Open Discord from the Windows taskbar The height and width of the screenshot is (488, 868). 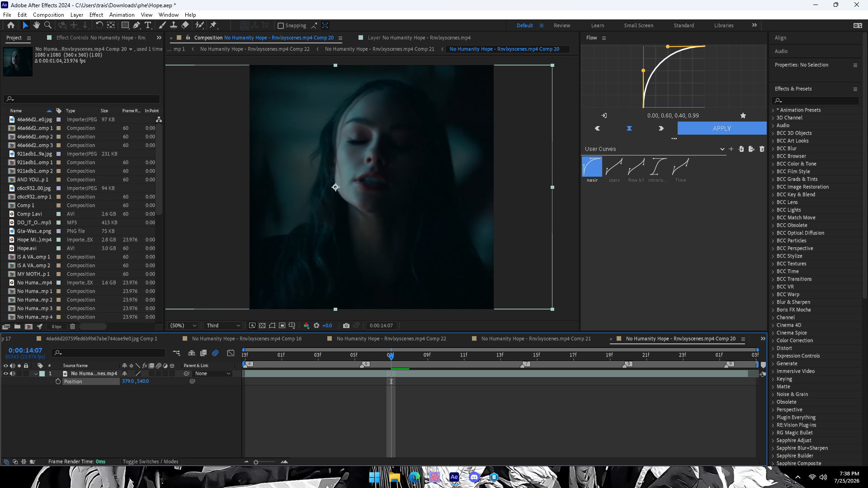tap(474, 477)
